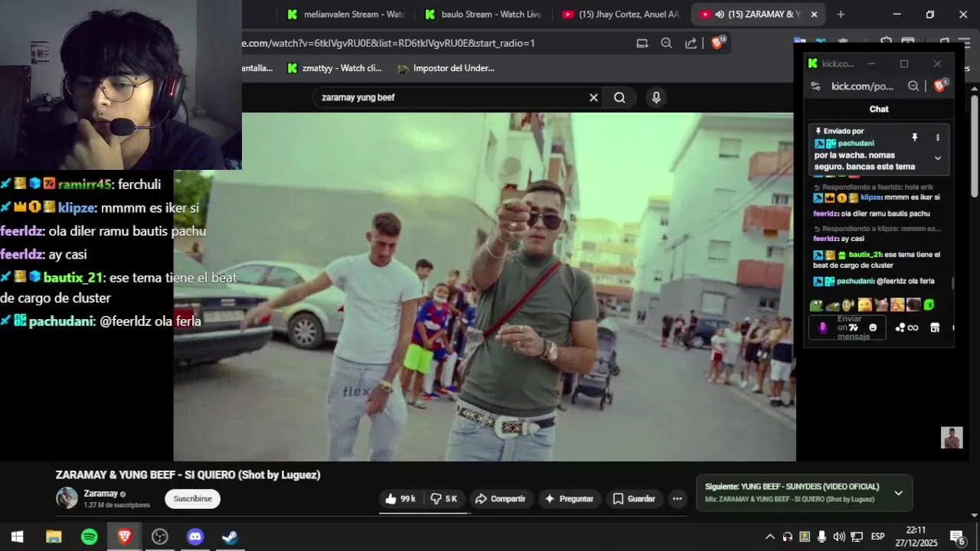Open a new browser tab
This screenshot has width=980, height=551.
coord(841,15)
